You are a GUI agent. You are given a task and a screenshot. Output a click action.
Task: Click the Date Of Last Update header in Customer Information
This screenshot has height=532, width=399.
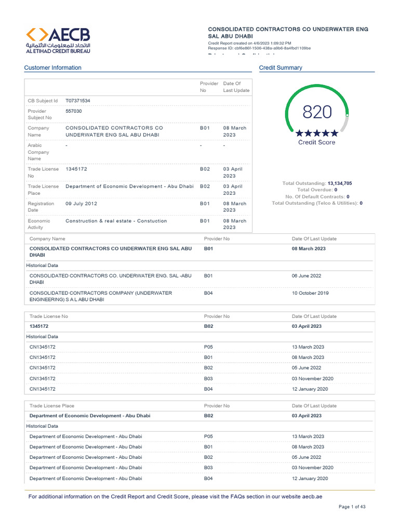[x=236, y=87]
